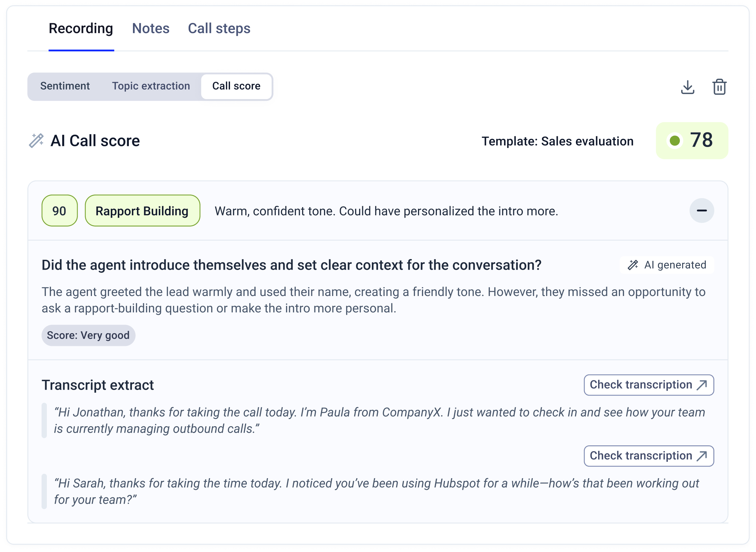The image size is (756, 552).
Task: Open first Check transcription arrow icon
Action: click(x=702, y=385)
